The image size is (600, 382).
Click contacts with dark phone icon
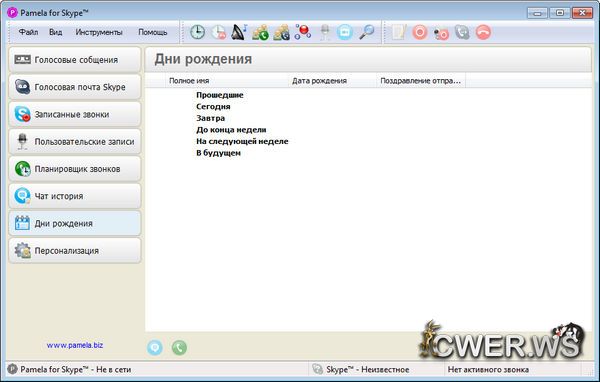(x=281, y=32)
